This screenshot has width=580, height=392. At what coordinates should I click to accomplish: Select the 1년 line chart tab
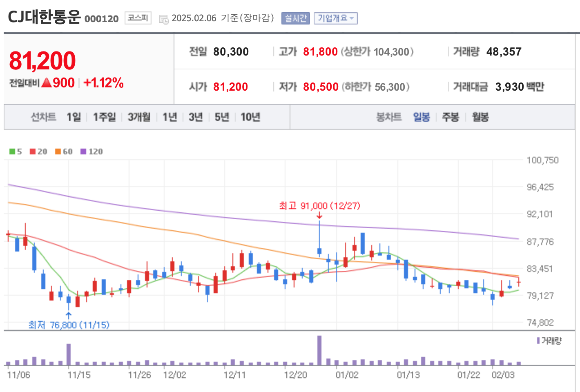coord(170,117)
